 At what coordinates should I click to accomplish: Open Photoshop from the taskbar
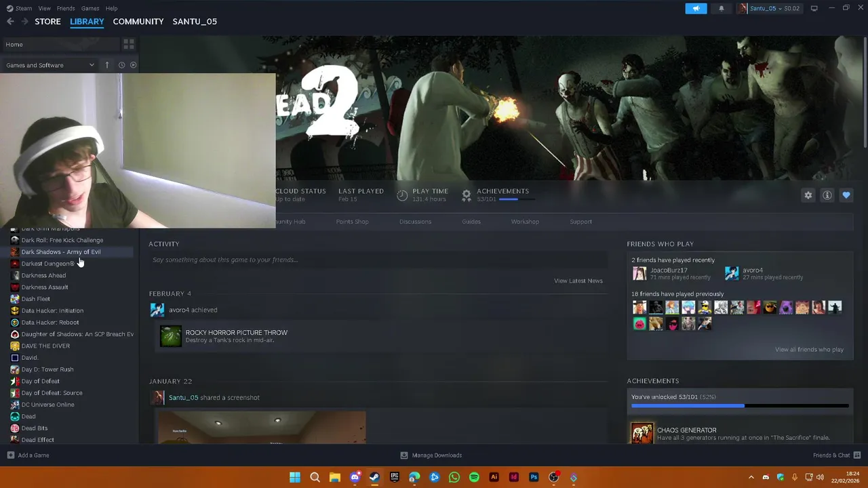click(534, 477)
